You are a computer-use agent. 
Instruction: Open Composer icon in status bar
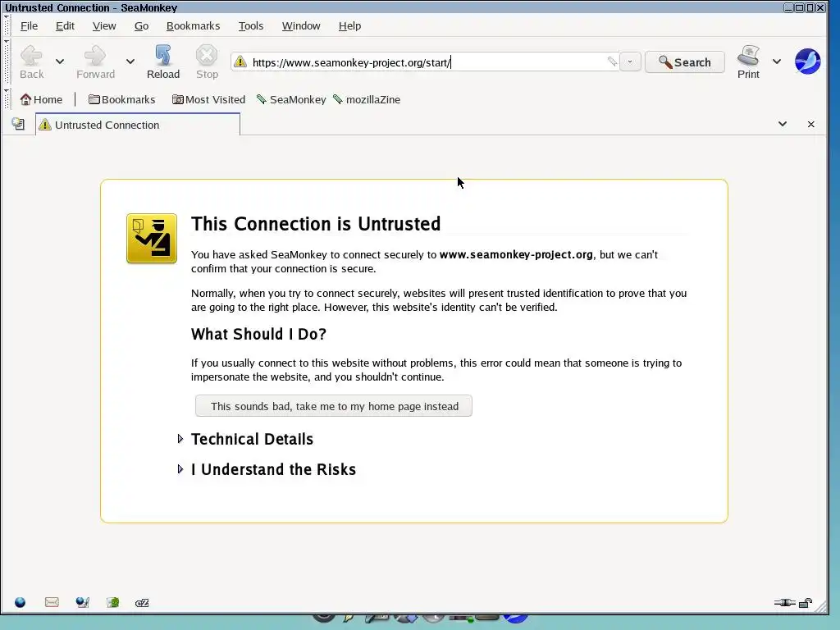(83, 603)
